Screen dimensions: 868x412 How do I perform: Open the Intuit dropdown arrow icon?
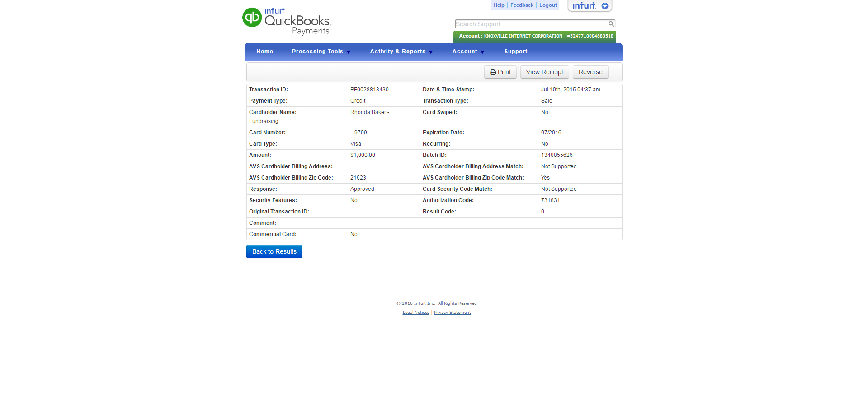(x=605, y=6)
